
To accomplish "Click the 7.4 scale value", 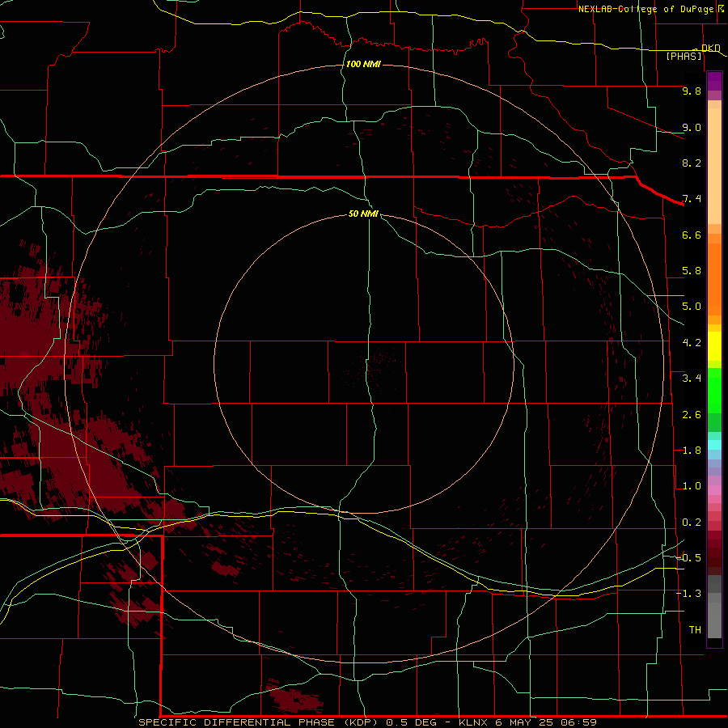I will tap(692, 199).
